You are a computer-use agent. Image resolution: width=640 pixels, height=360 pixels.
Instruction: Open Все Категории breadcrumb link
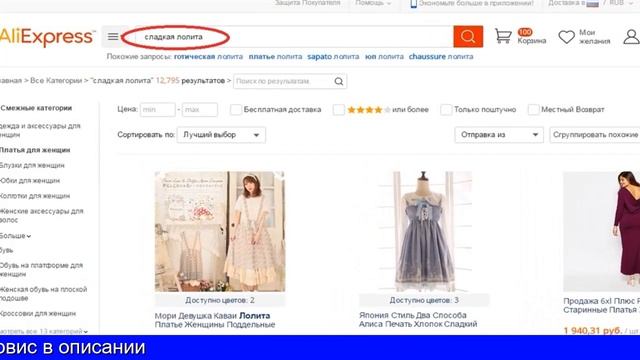point(56,81)
